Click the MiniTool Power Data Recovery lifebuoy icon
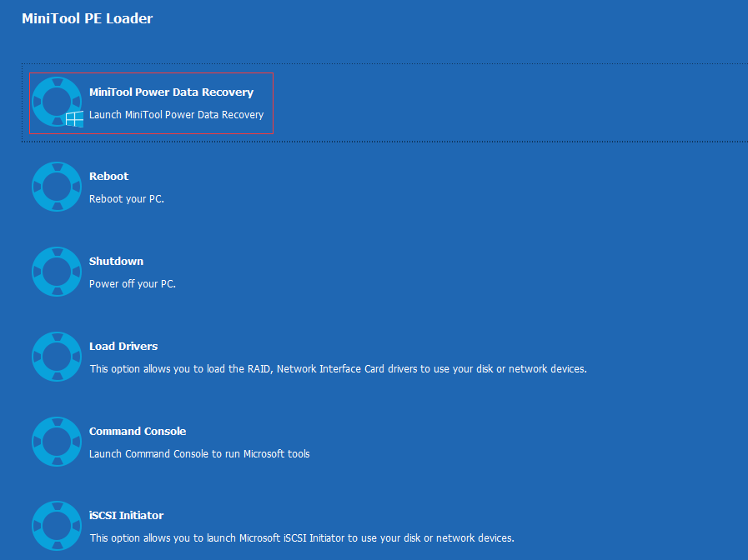 coord(57,102)
